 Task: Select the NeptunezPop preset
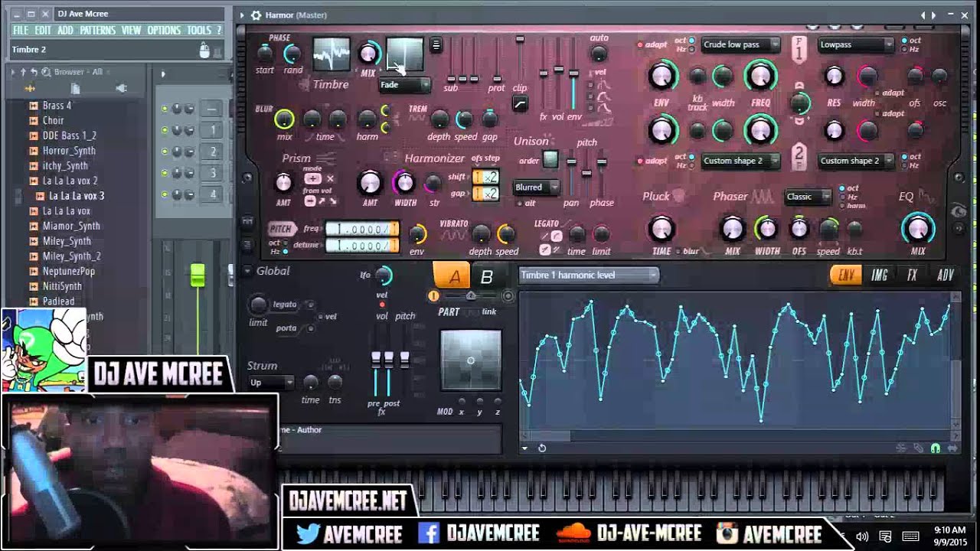tap(68, 271)
